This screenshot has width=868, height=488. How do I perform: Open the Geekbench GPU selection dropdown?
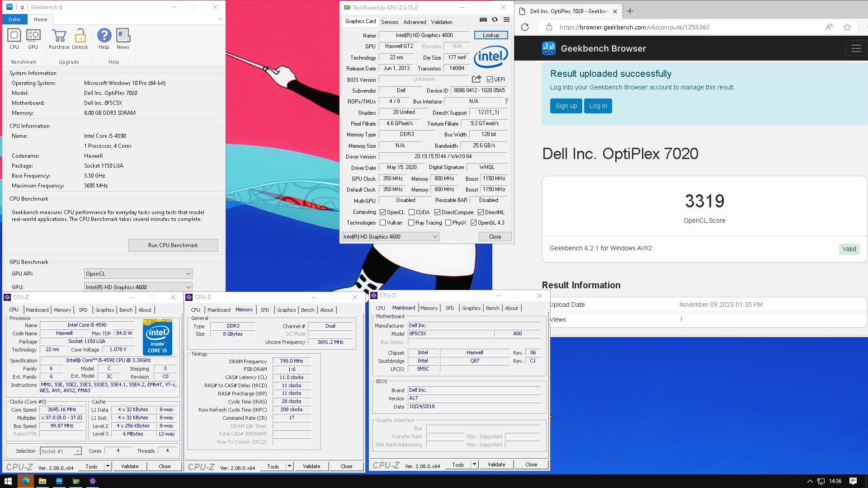(138, 287)
